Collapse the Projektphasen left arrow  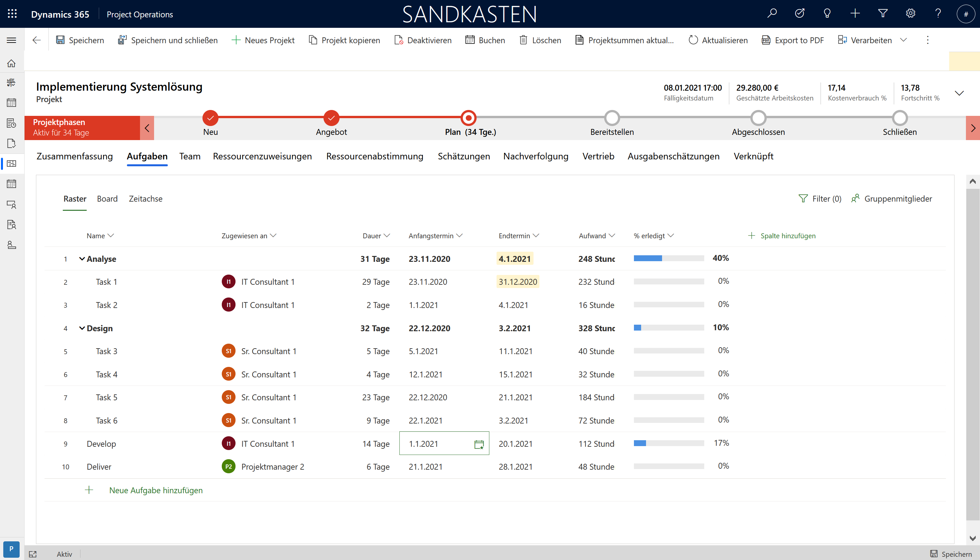coord(147,128)
